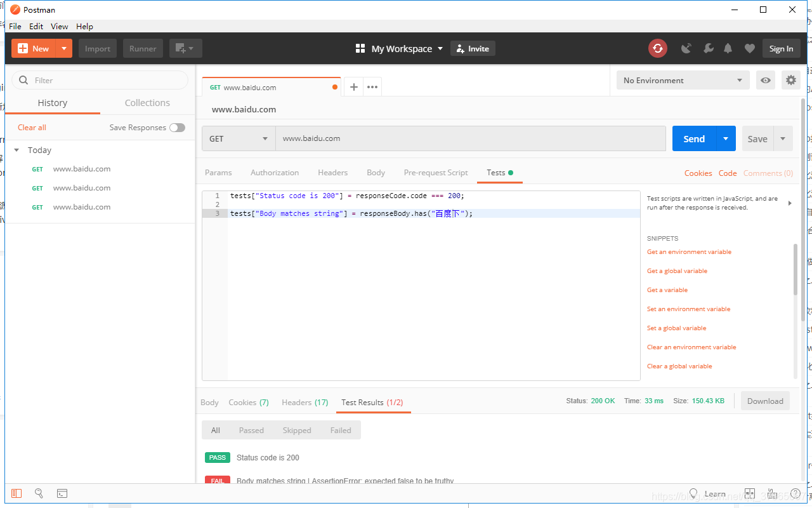Open the response Cookies (7) tab
Image resolution: width=812 pixels, height=508 pixels.
[x=249, y=403]
